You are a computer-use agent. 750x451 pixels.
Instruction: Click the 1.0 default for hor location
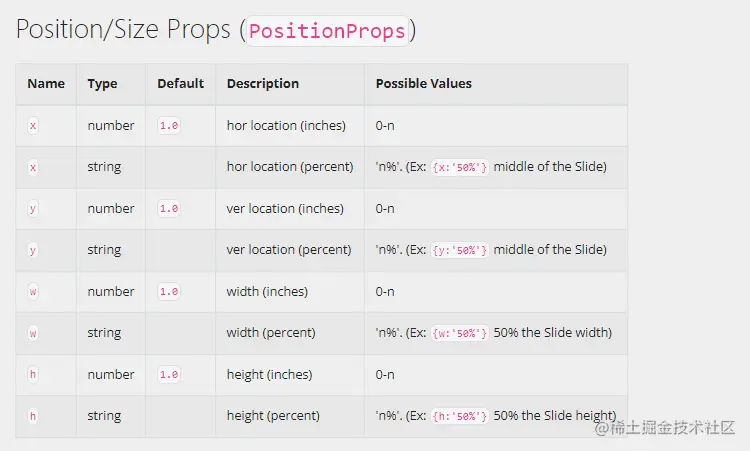tap(169, 126)
